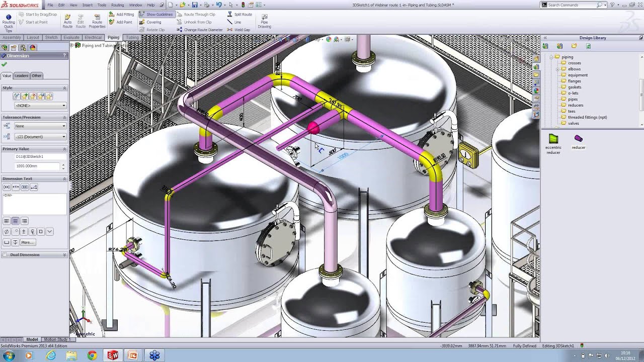Open Route Properties
The height and width of the screenshot is (362, 644).
point(97,21)
